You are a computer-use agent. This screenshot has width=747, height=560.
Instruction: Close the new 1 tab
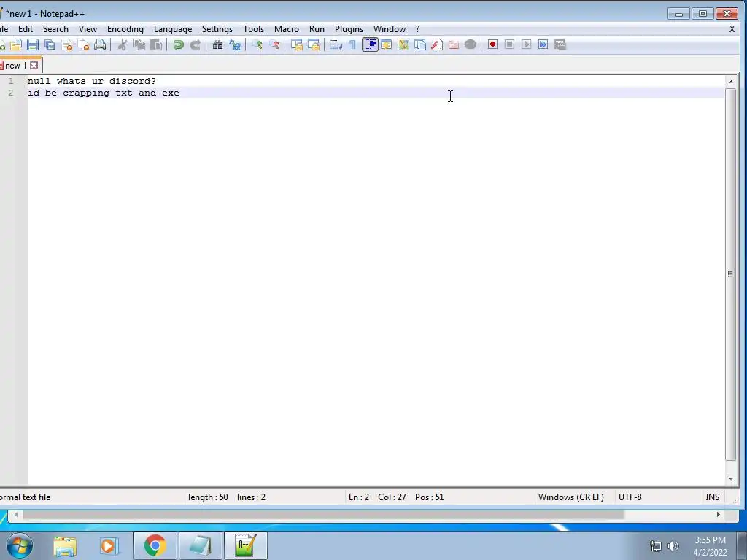point(34,65)
